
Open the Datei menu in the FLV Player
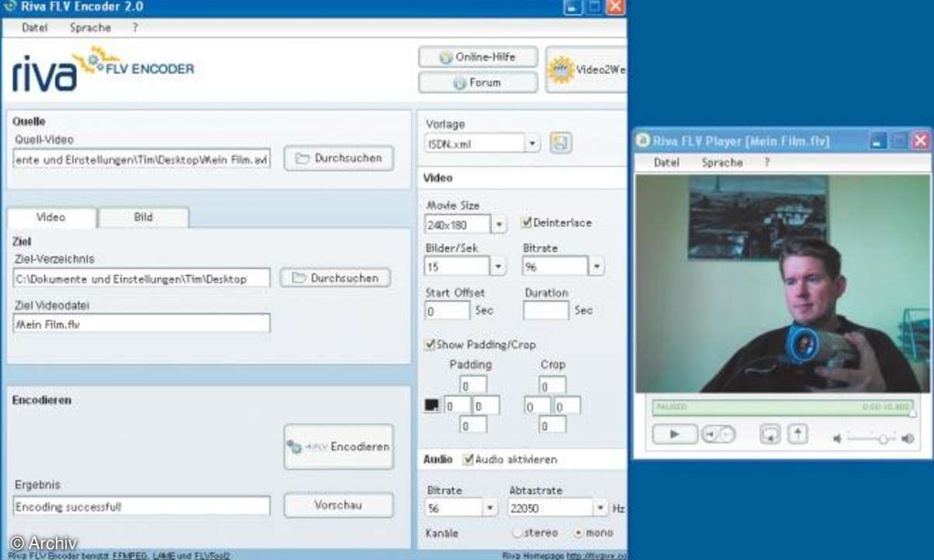666,163
